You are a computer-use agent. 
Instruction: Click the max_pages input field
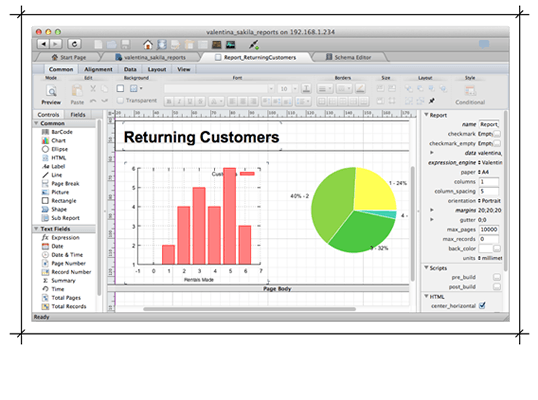click(x=489, y=229)
